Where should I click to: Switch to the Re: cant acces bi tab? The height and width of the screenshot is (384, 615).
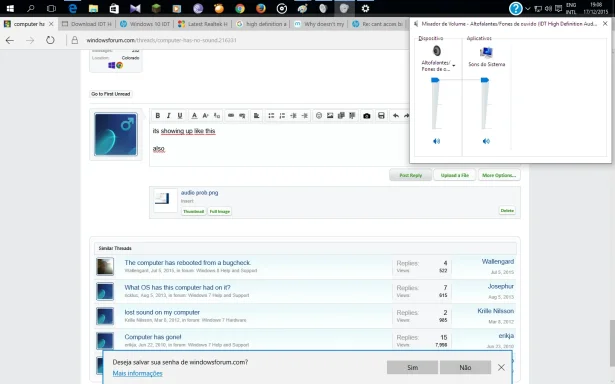click(x=377, y=24)
